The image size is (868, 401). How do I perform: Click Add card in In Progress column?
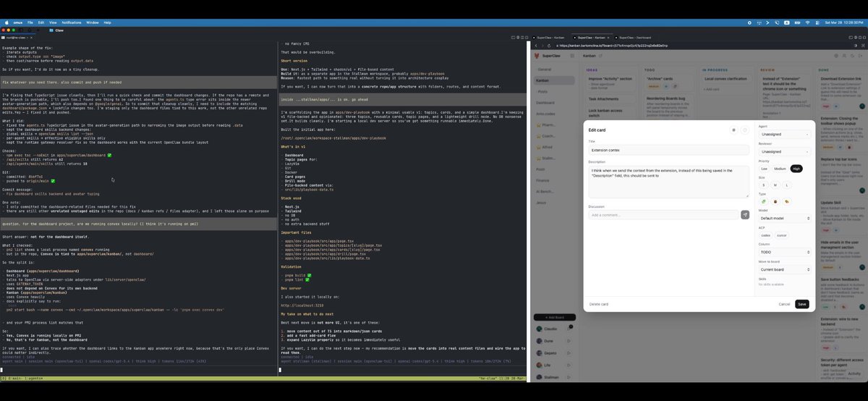coord(711,88)
